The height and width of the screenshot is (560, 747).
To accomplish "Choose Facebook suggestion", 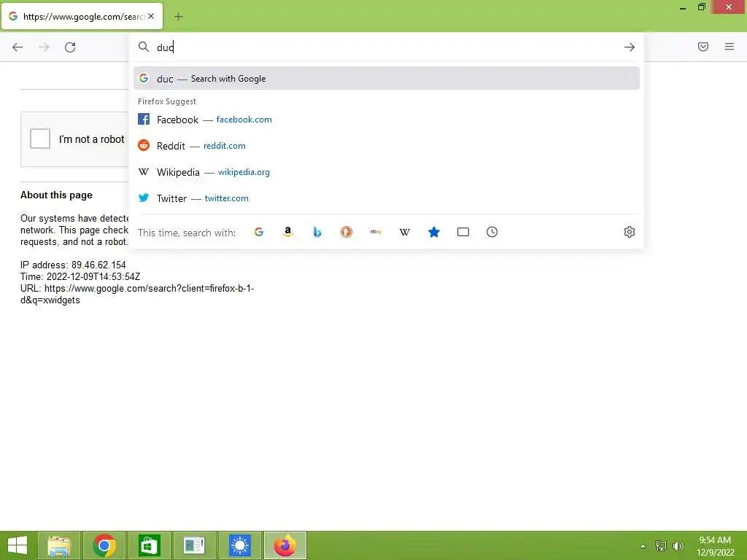I will (x=387, y=120).
